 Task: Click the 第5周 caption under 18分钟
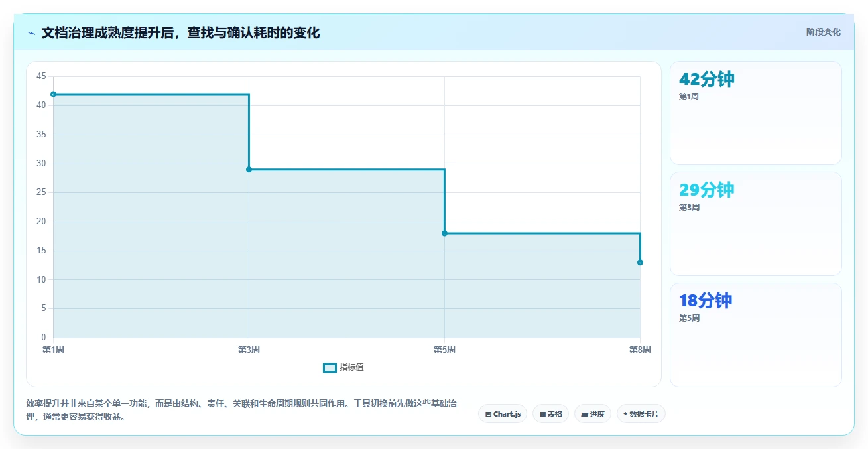689,318
